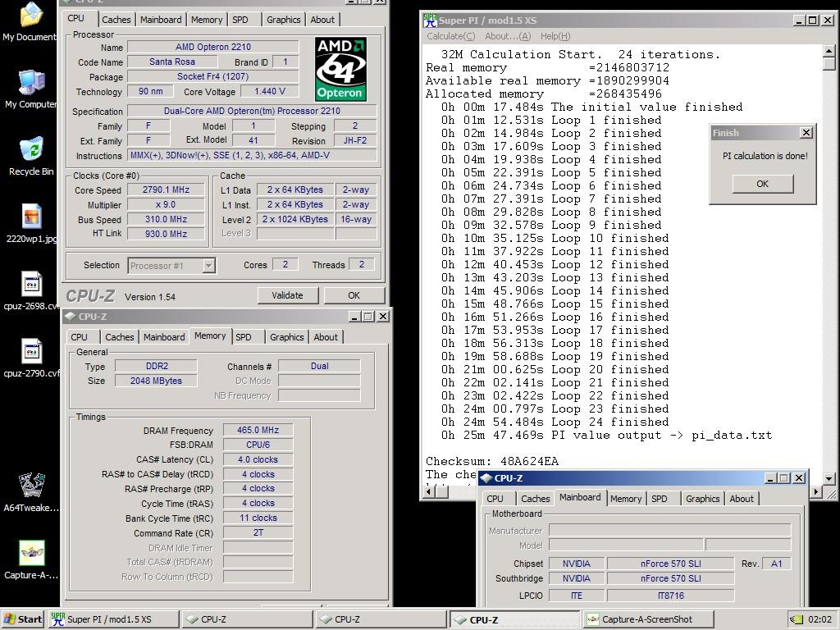Select Caches tab in mainboard CPU-Z window
The height and width of the screenshot is (630, 840).
pos(536,499)
